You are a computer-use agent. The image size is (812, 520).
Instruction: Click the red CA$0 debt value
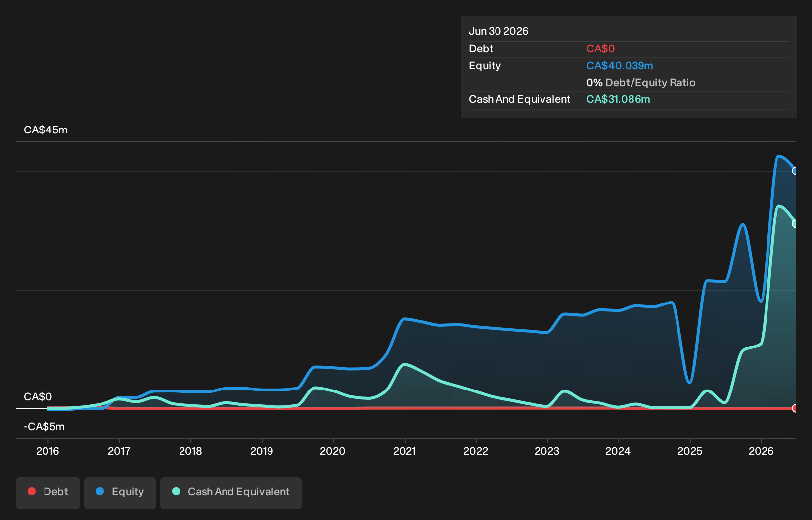click(x=600, y=49)
